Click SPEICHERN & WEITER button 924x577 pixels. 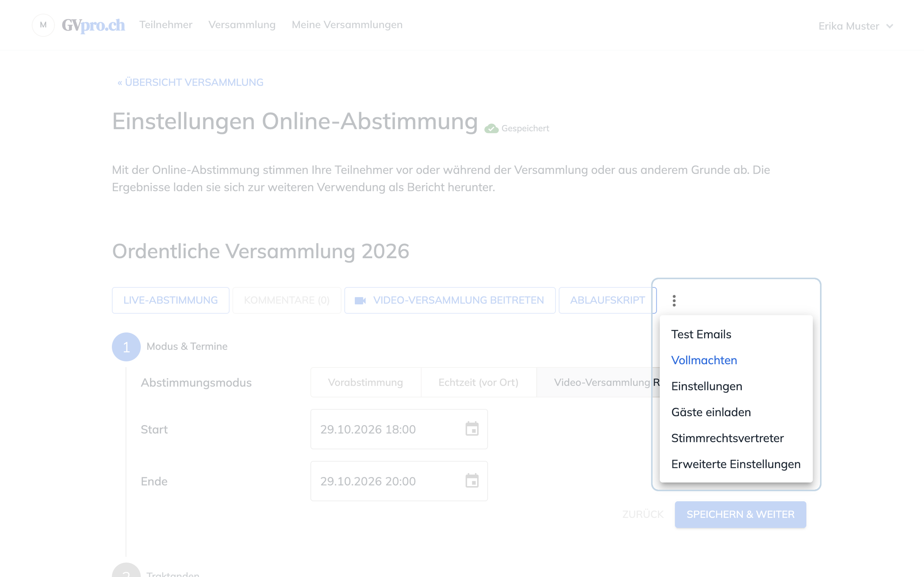coord(740,515)
